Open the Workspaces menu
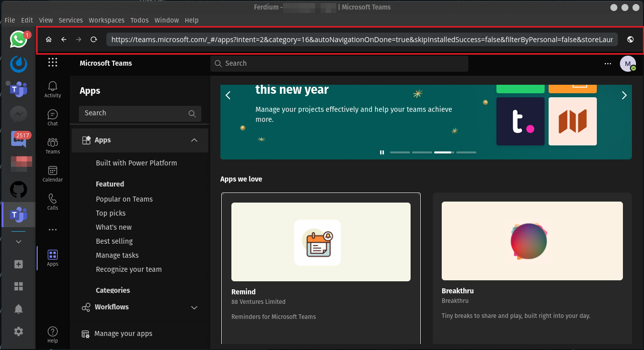Image resolution: width=644 pixels, height=350 pixels. coord(106,20)
